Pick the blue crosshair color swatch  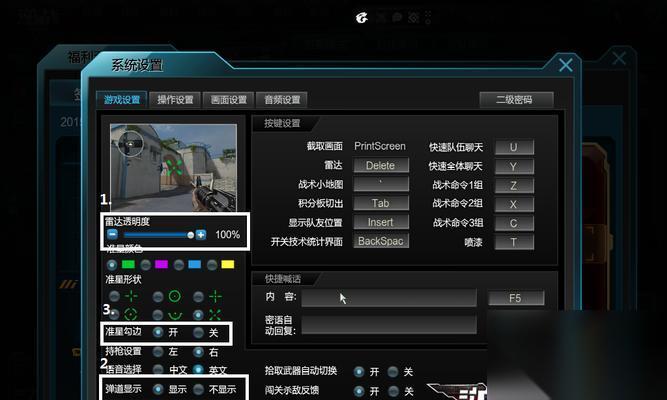coord(194,265)
